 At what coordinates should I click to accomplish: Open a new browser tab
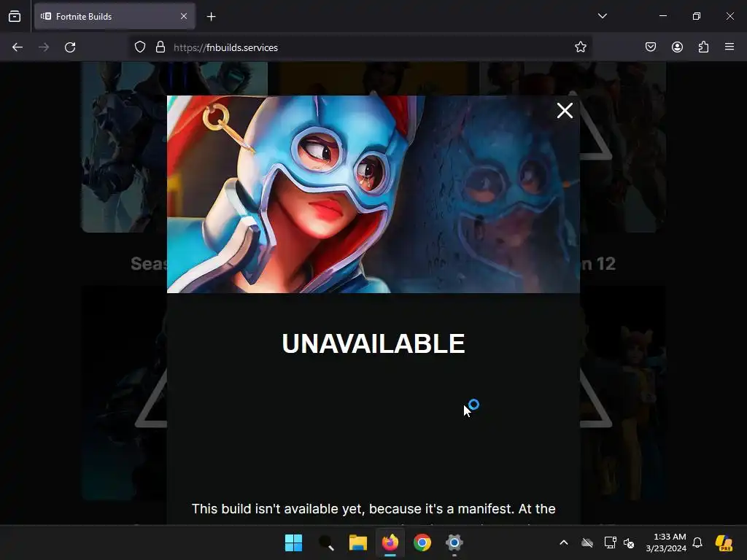tap(211, 17)
